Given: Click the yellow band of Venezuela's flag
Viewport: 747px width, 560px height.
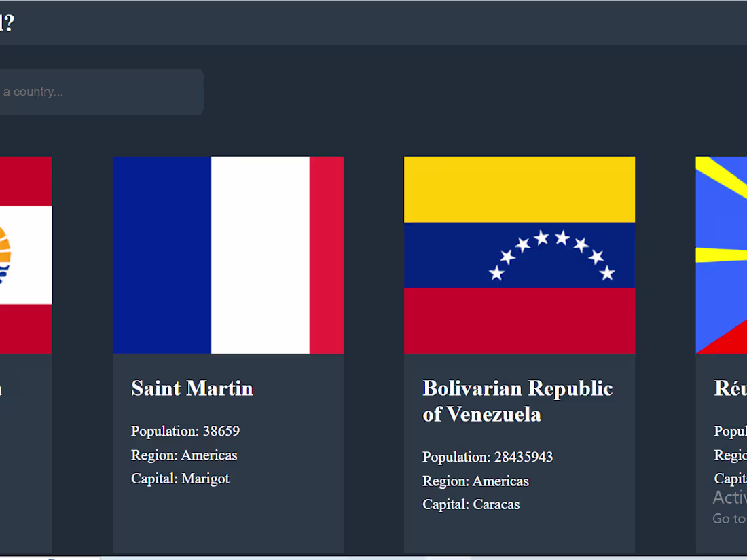Looking at the screenshot, I should pos(520,189).
